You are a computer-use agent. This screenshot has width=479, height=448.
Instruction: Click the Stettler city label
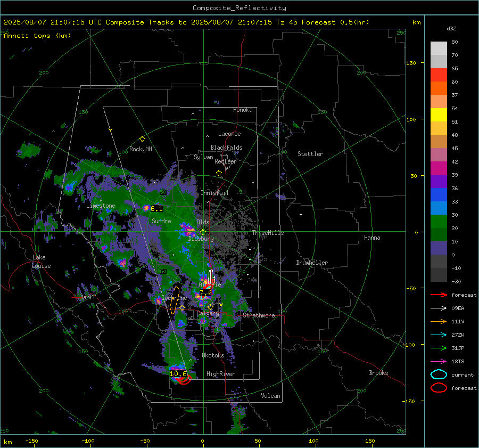point(310,154)
